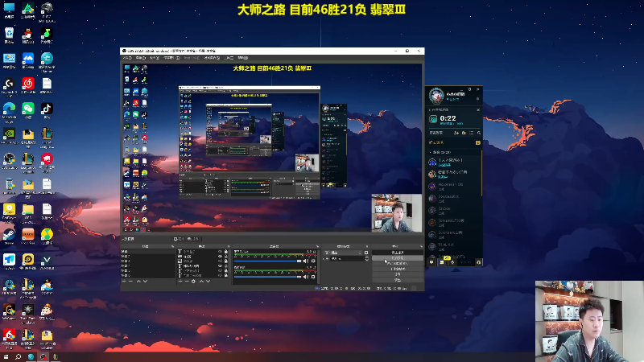
Task: Open last menu in OBS menu bar
Action: point(243,58)
